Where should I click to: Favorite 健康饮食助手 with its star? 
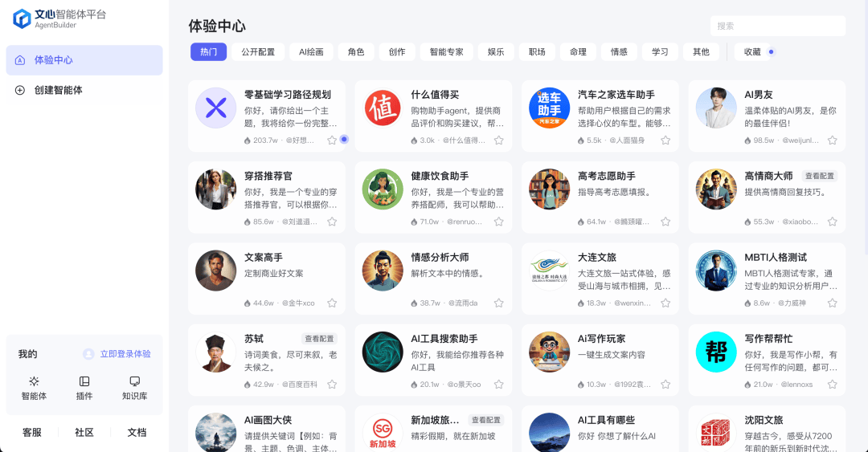point(499,222)
